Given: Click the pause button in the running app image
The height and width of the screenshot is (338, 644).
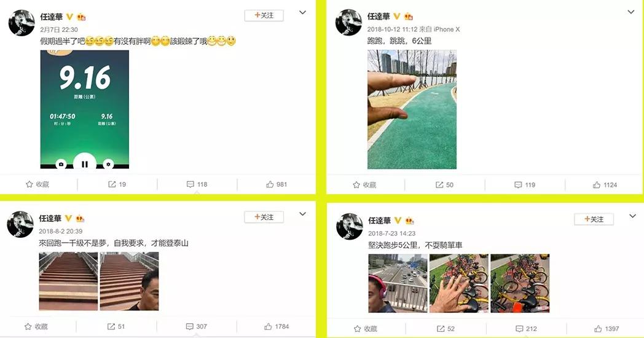Looking at the screenshot, I should [x=85, y=163].
